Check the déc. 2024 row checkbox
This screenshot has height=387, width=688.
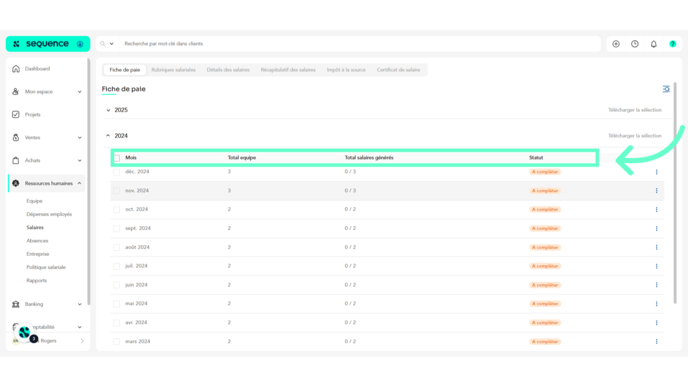tap(116, 172)
